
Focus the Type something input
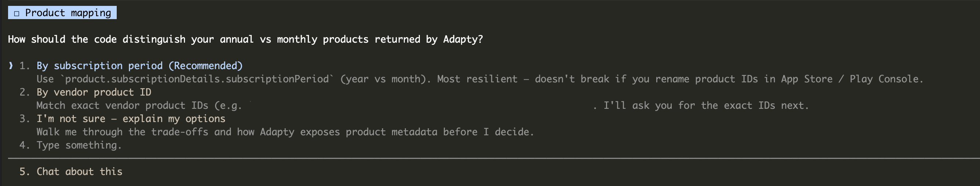[x=79, y=145]
